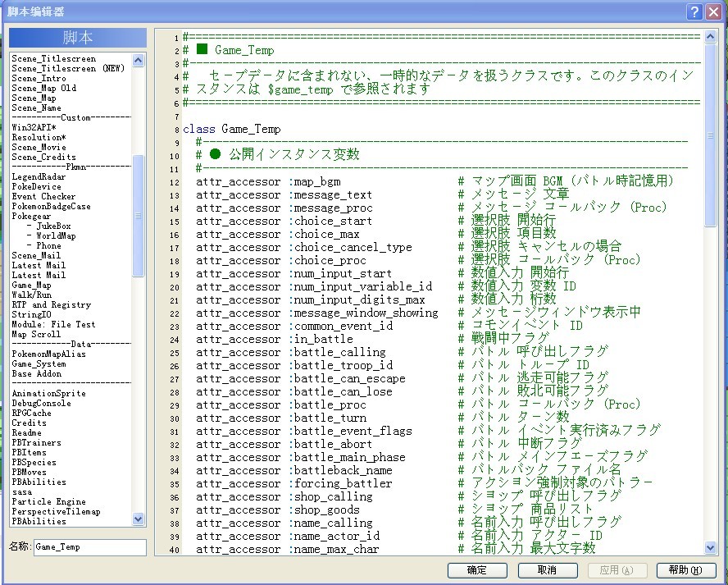728x585 pixels.
Task: Open the JukeBox sub-script
Action: pos(49,226)
